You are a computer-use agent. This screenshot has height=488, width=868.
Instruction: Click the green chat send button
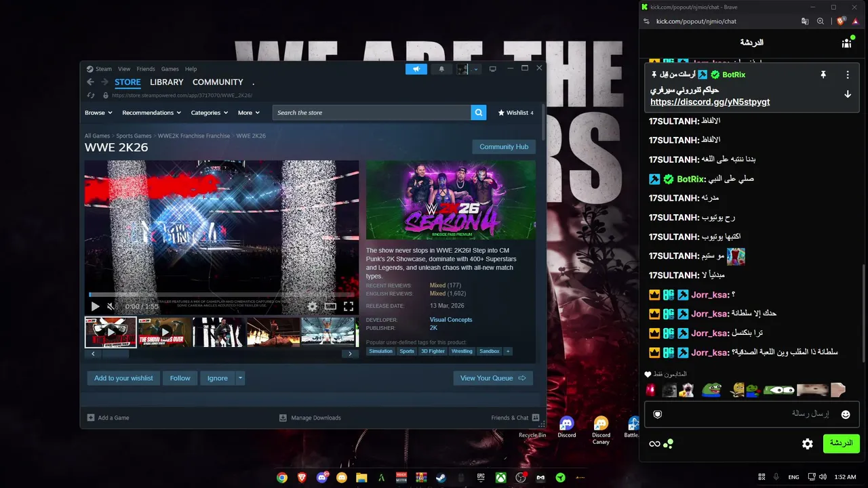pos(841,444)
